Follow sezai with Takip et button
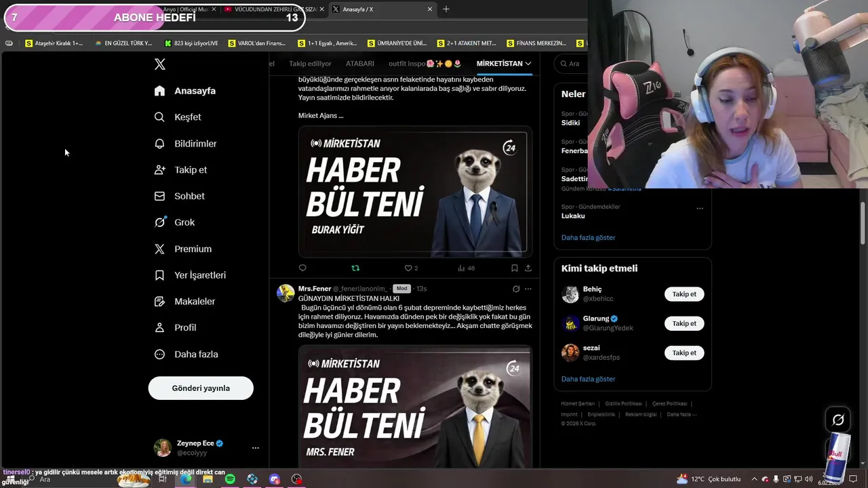 click(x=684, y=352)
